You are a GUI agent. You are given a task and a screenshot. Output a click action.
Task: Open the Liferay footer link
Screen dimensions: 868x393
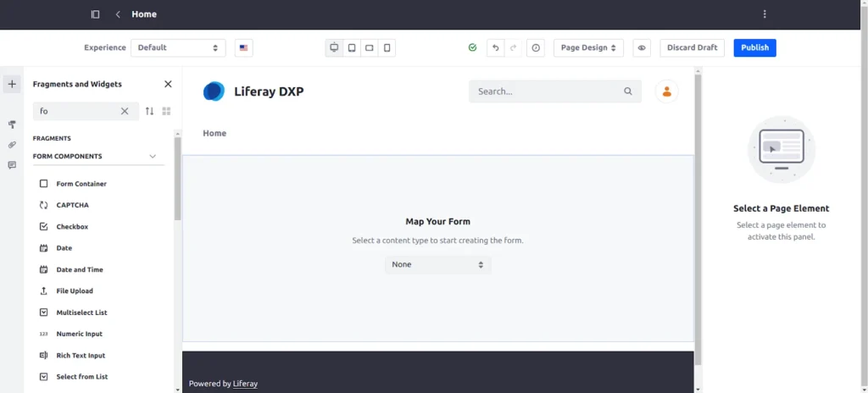pyautogui.click(x=245, y=384)
